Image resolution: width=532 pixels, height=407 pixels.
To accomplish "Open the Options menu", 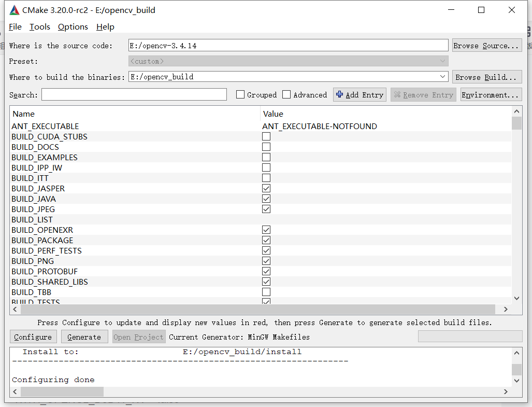I will 73,26.
